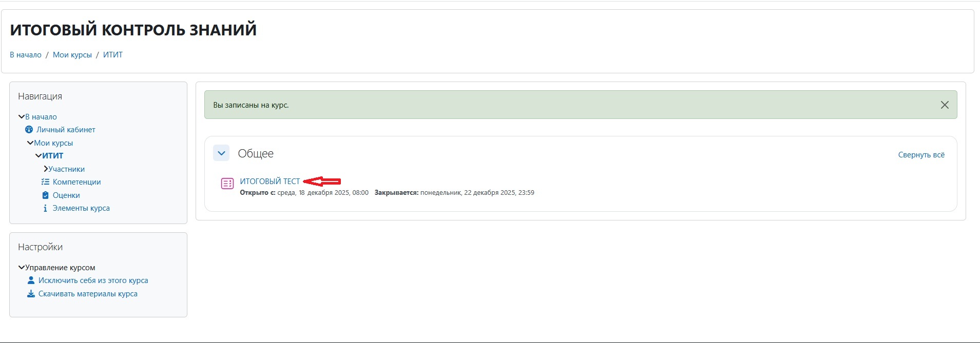This screenshot has height=343, width=980.
Task: Collapse the Управление курсом settings branch
Action: pos(22,268)
